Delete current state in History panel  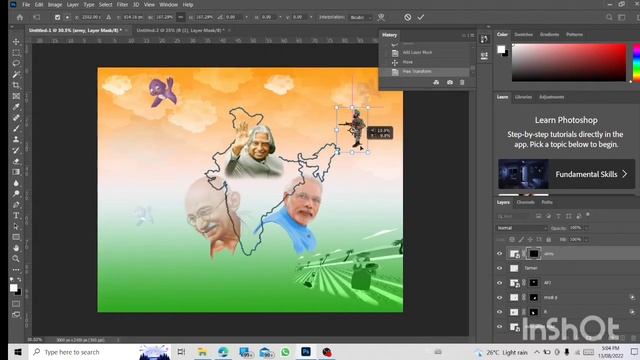pos(462,82)
